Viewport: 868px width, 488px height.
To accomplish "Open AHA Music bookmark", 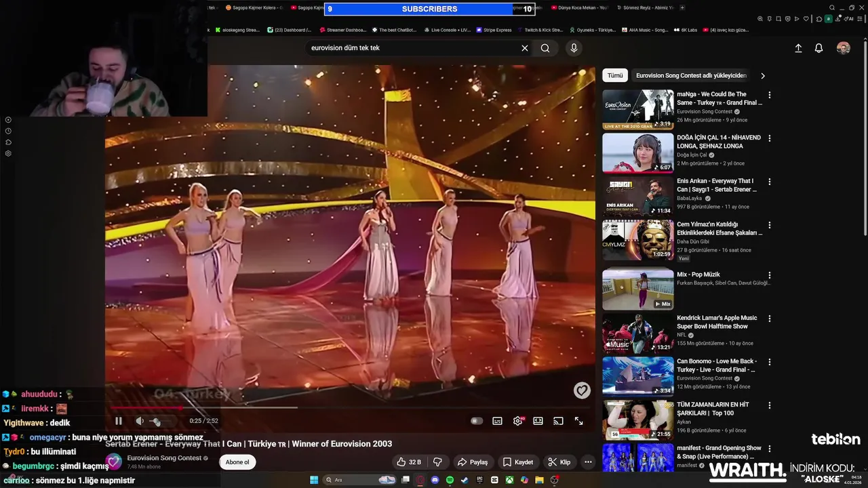I will pyautogui.click(x=644, y=30).
